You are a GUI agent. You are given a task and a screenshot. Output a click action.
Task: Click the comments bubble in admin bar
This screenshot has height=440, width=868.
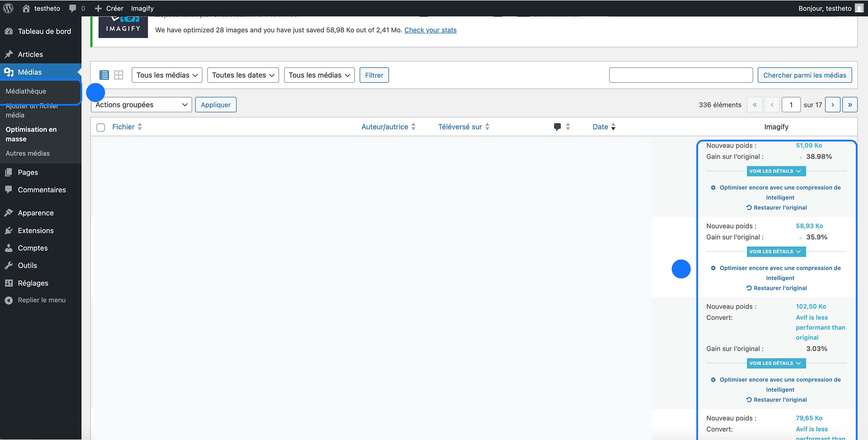[73, 8]
